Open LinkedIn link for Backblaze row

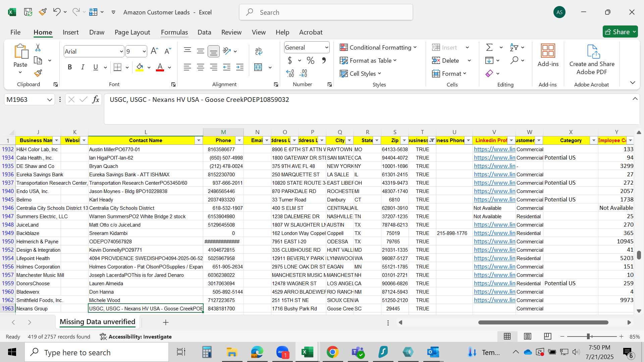(x=494, y=233)
